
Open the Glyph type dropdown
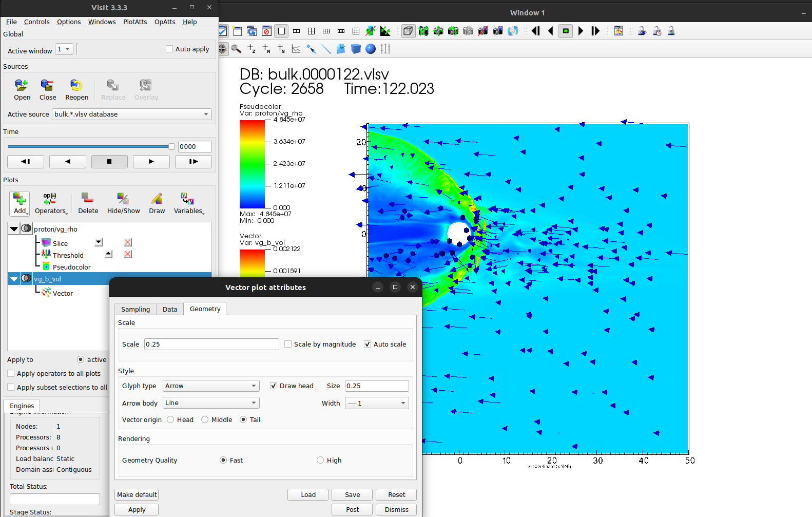click(x=211, y=386)
